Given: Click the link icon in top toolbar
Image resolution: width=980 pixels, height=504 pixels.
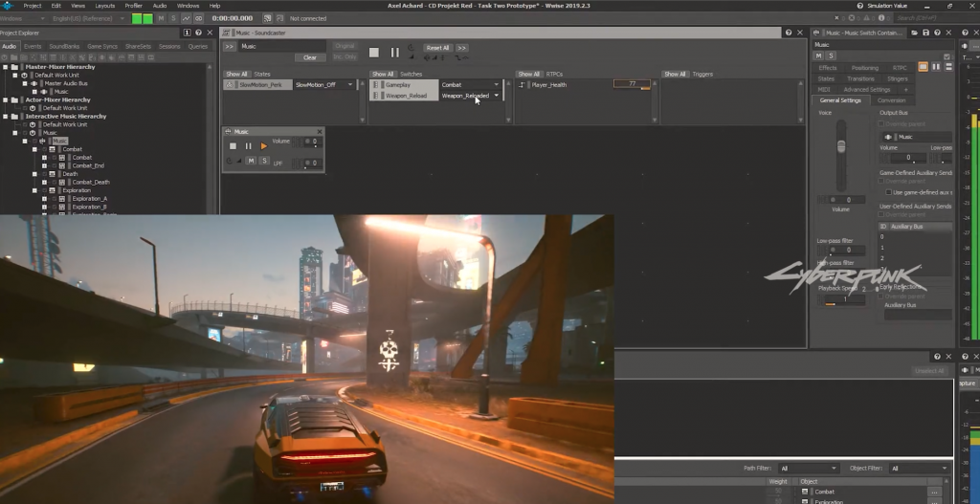Looking at the screenshot, I should [198, 19].
